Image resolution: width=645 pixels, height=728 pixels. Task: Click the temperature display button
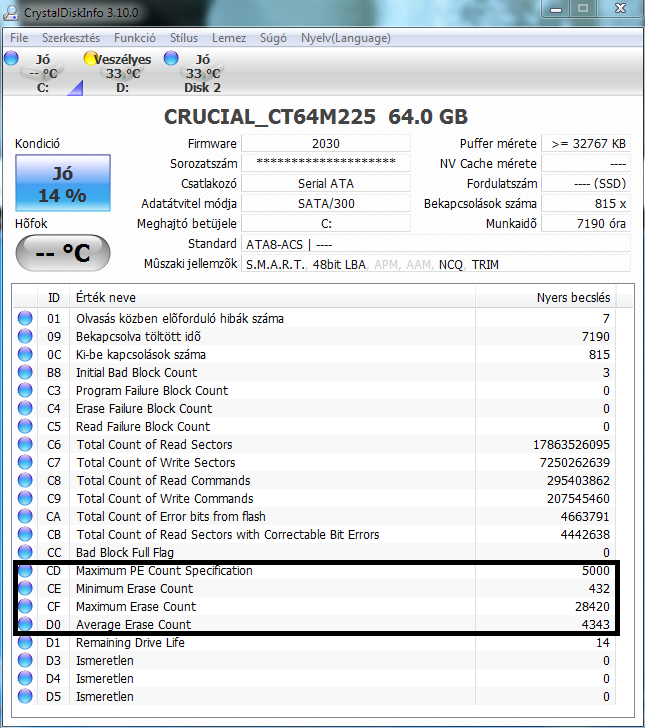coord(63,253)
